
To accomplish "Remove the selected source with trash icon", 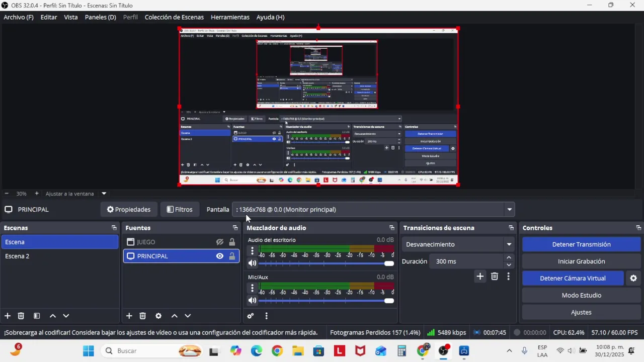I will (x=142, y=316).
